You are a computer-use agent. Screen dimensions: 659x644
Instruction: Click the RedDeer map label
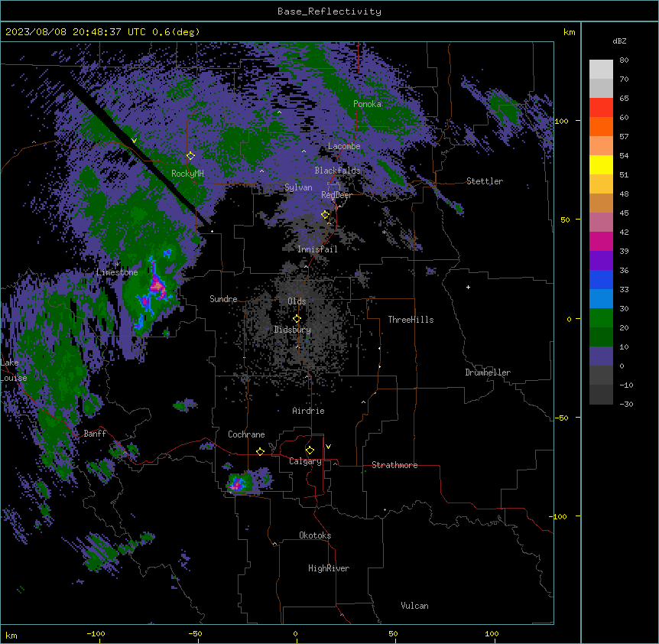coord(336,195)
